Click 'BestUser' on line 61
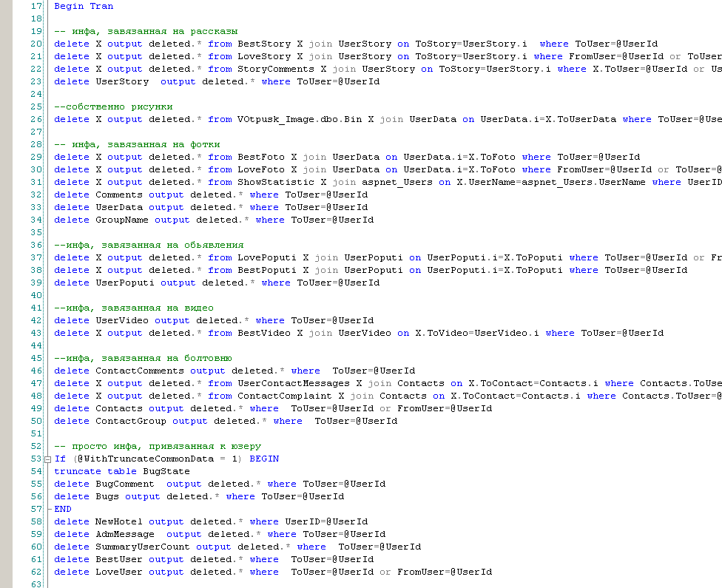The height and width of the screenshot is (588, 722). tap(119, 559)
